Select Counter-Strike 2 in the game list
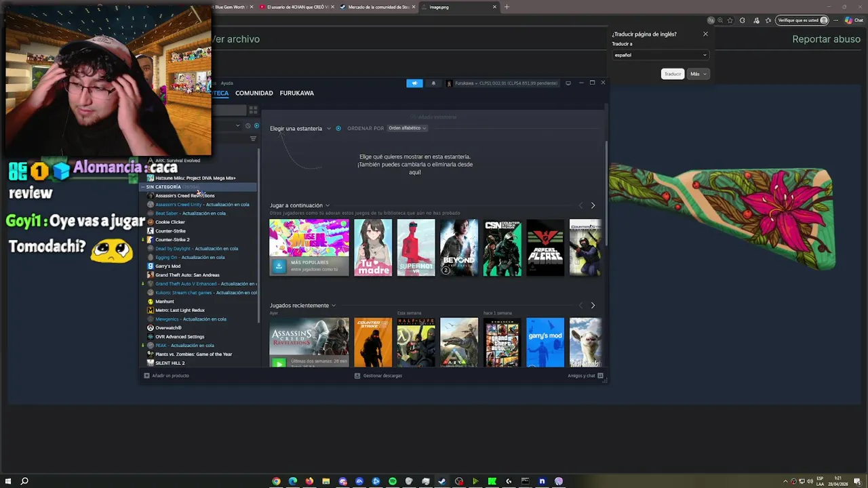868x488 pixels. tap(172, 239)
